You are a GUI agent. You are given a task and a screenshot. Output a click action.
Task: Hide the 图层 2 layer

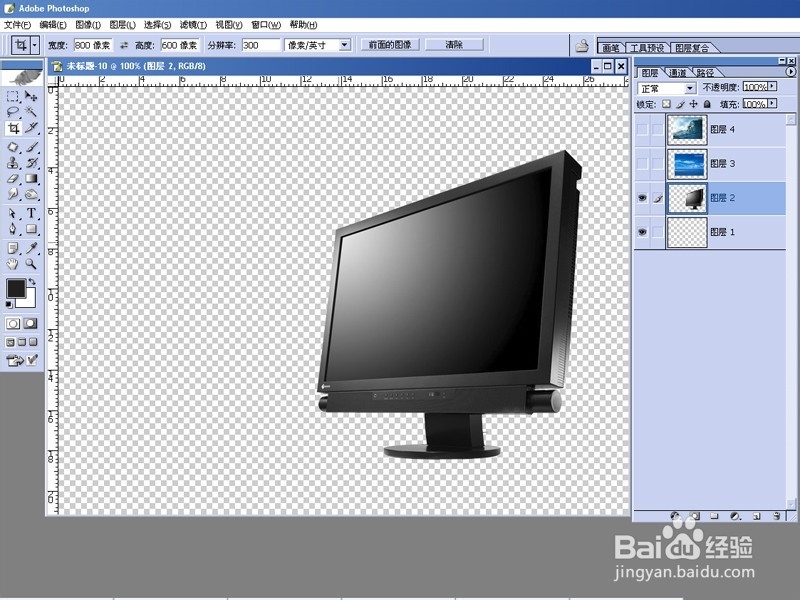[641, 196]
